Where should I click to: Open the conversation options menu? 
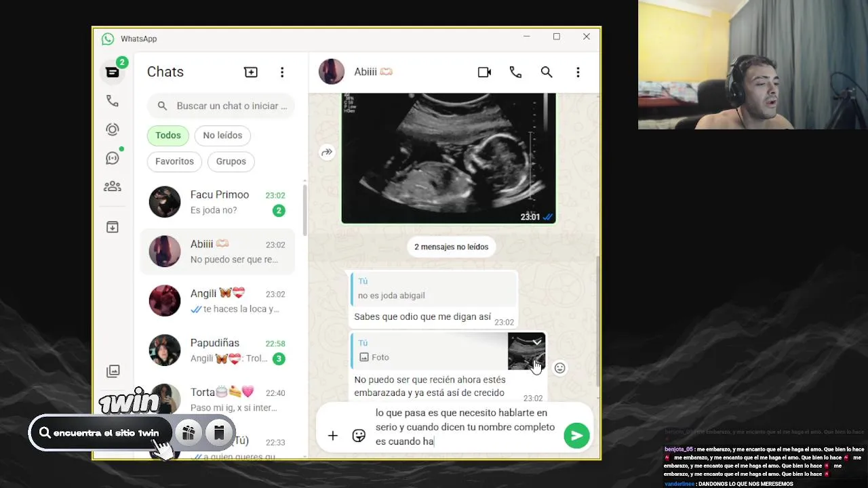click(578, 72)
